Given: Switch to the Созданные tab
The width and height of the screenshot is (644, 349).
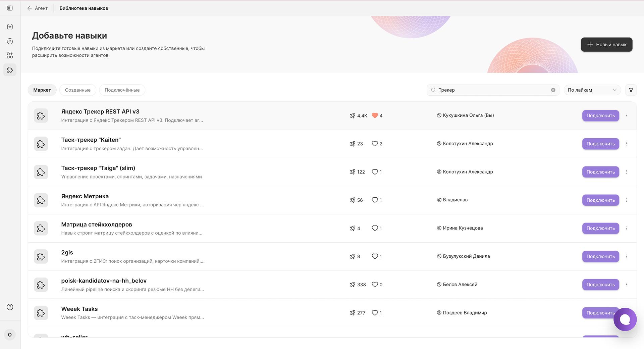Looking at the screenshot, I should point(78,90).
